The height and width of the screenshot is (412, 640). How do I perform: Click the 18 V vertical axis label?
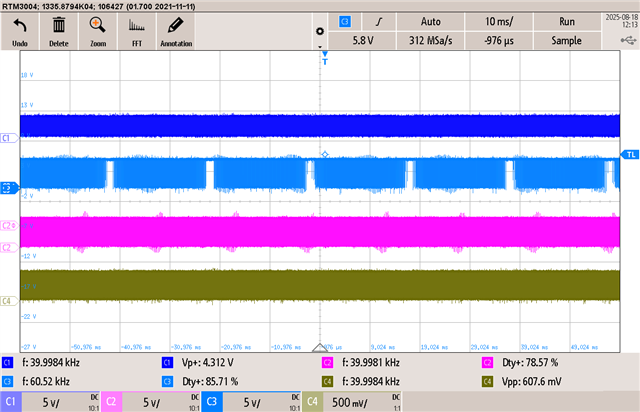point(27,75)
